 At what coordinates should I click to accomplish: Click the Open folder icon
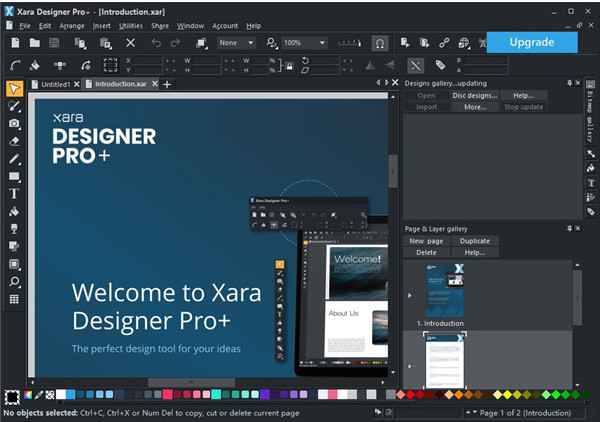[35, 42]
